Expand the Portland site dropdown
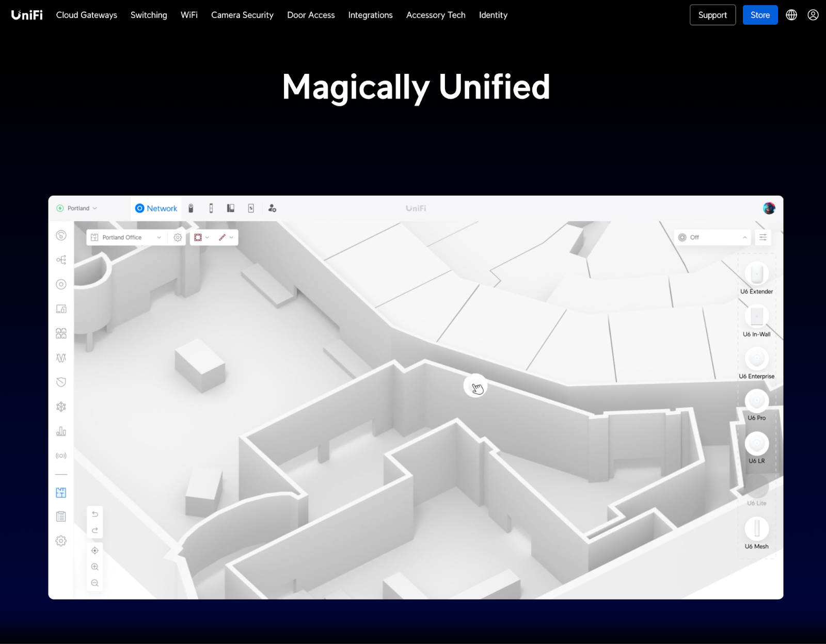This screenshot has width=826, height=644. point(77,208)
